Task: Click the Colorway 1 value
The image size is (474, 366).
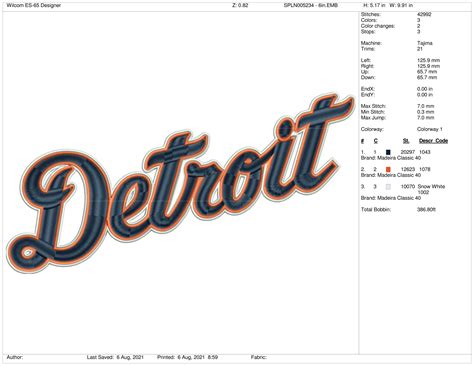Action: [430, 129]
